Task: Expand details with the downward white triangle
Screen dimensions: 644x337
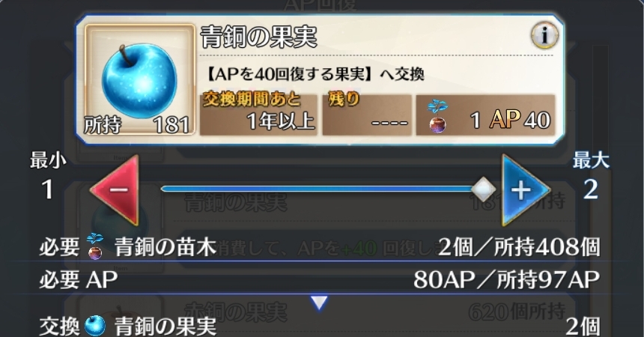Action: tap(319, 303)
